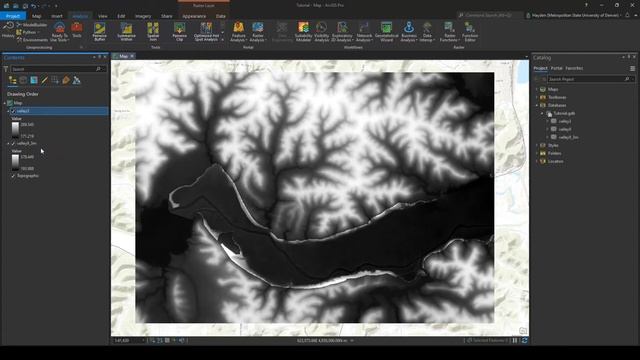Image resolution: width=640 pixels, height=360 pixels.
Task: Open geoprocessing Environments settings
Action: [x=32, y=40]
